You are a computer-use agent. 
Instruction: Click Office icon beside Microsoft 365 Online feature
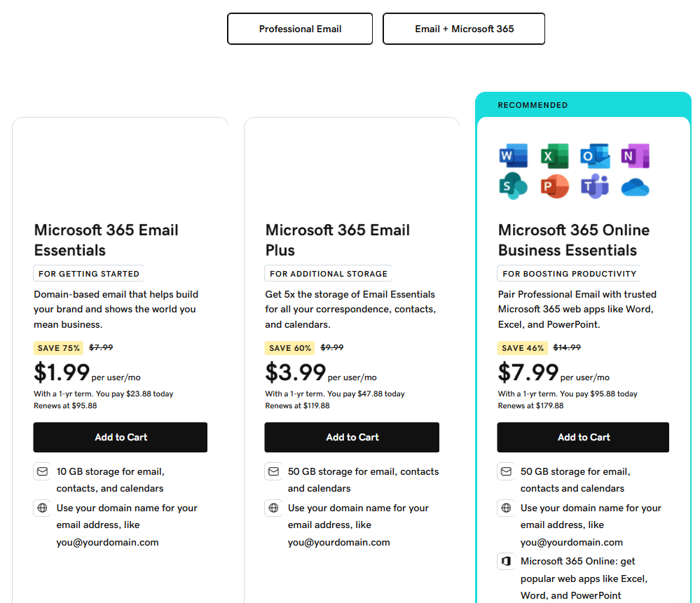pos(506,561)
